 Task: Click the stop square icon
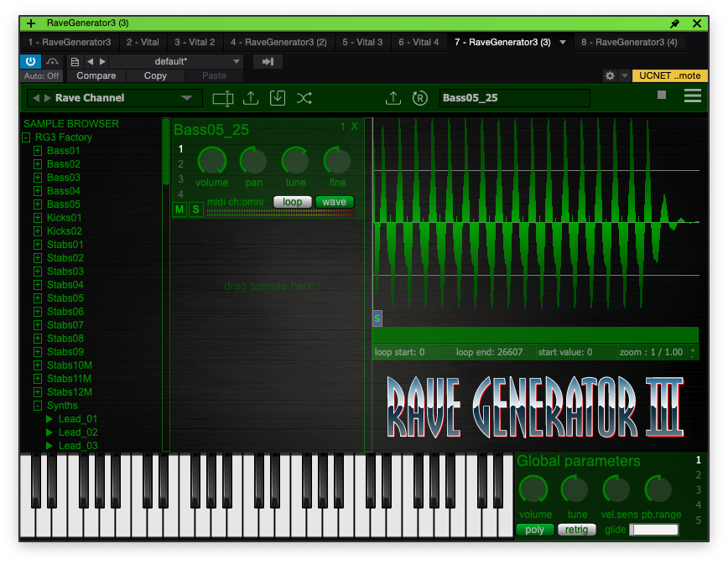pyautogui.click(x=662, y=95)
